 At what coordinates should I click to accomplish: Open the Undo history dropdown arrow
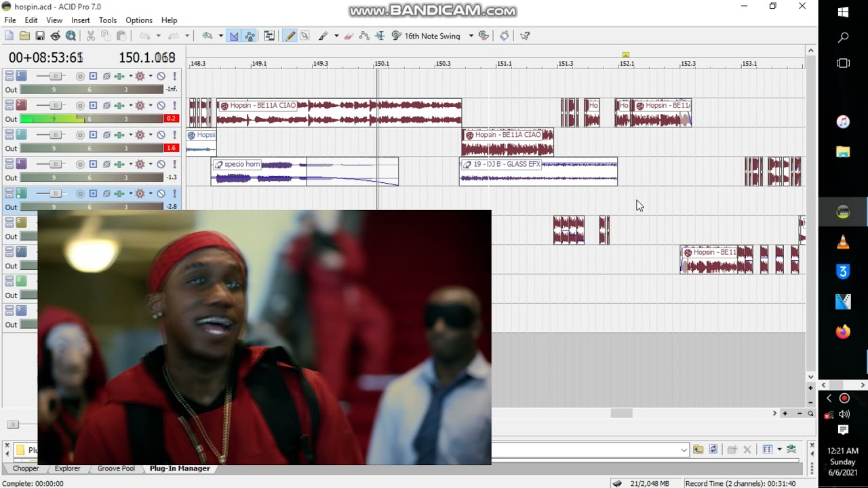click(x=157, y=36)
